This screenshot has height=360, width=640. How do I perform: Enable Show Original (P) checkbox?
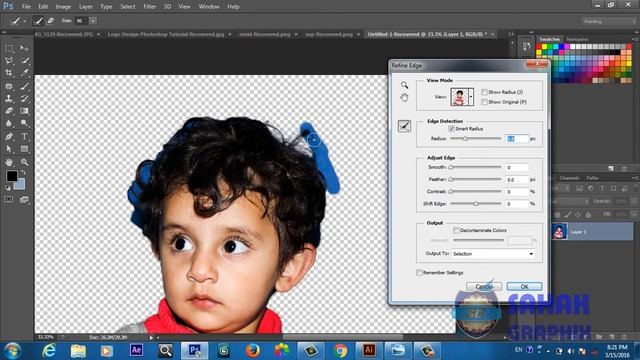(484, 102)
